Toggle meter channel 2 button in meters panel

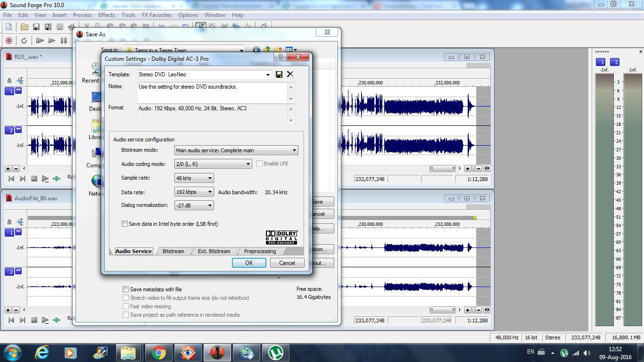click(615, 62)
